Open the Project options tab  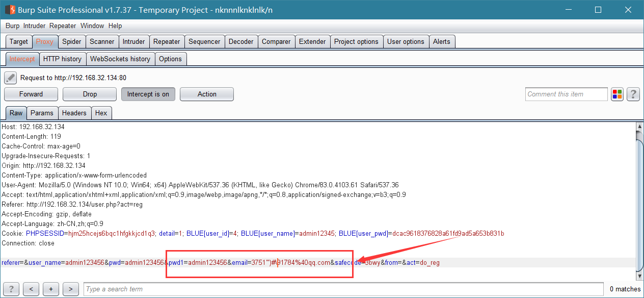click(356, 42)
